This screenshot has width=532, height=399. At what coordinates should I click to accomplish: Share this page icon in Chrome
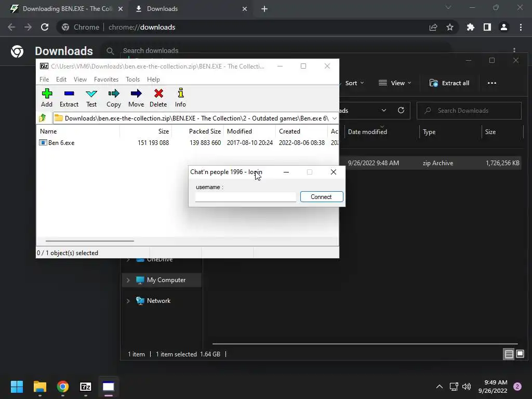point(433,27)
